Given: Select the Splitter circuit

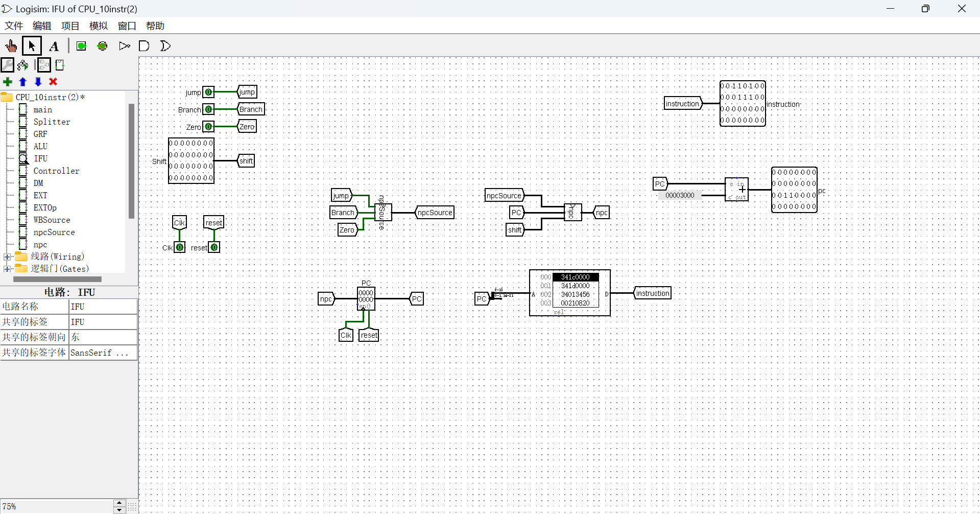Looking at the screenshot, I should (52, 122).
